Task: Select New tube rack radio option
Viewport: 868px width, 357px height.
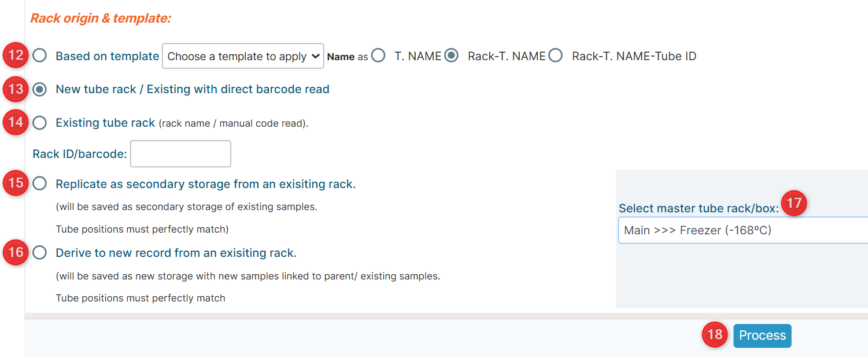Action: (x=39, y=89)
